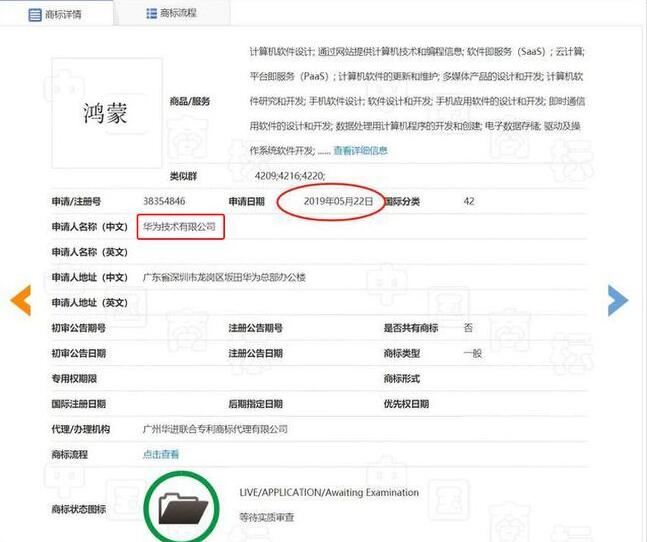
Task: Click the 初审公告日期 label
Action: click(x=78, y=353)
